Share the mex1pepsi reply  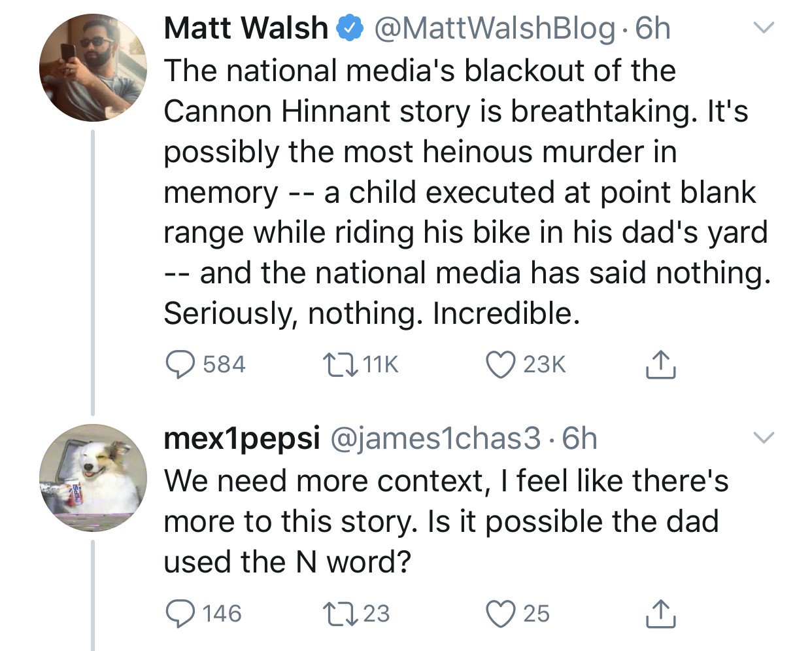coord(660,613)
